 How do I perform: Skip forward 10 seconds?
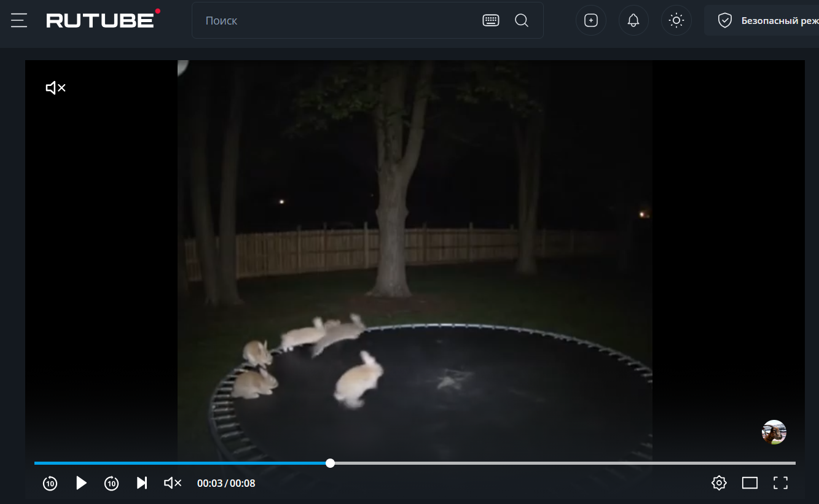[x=111, y=483]
